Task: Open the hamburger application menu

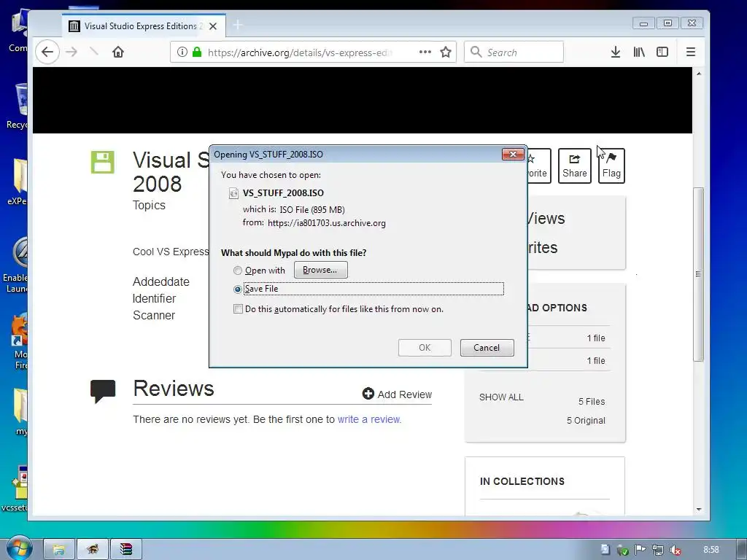Action: (690, 52)
